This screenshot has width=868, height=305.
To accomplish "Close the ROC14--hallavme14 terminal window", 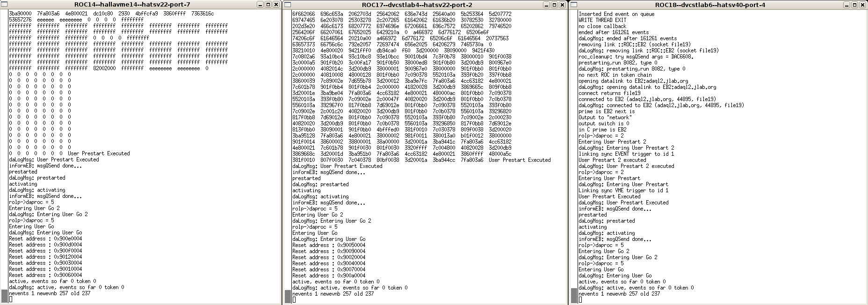I will click(276, 5).
